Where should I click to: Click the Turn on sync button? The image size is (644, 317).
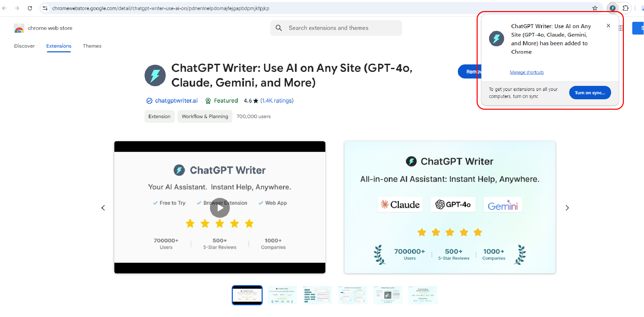point(590,93)
